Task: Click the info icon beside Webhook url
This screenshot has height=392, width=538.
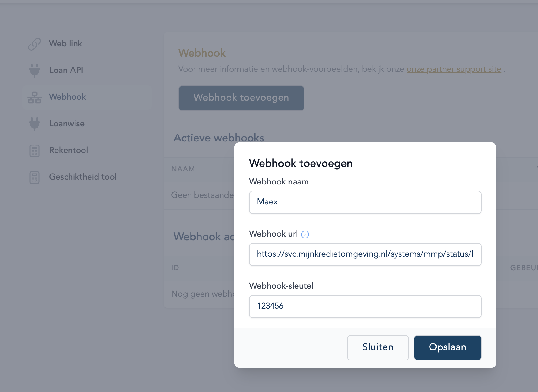Action: pyautogui.click(x=305, y=234)
